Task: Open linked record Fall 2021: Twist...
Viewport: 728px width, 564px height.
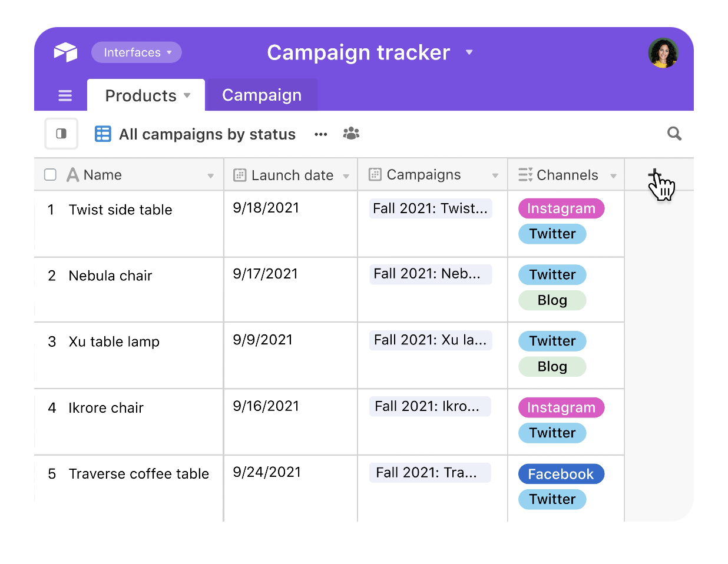Action: [431, 208]
